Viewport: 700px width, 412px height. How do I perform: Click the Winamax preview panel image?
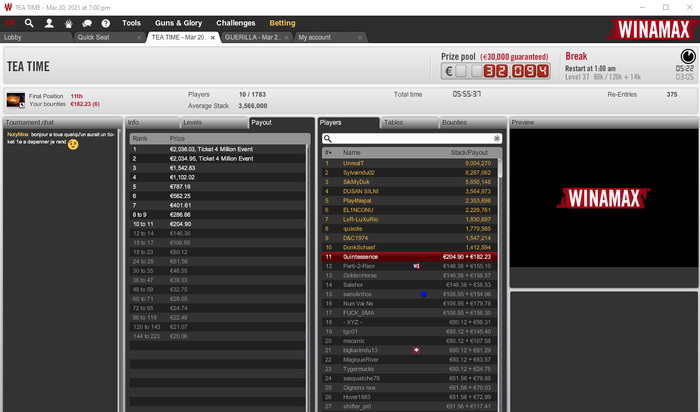tap(604, 198)
